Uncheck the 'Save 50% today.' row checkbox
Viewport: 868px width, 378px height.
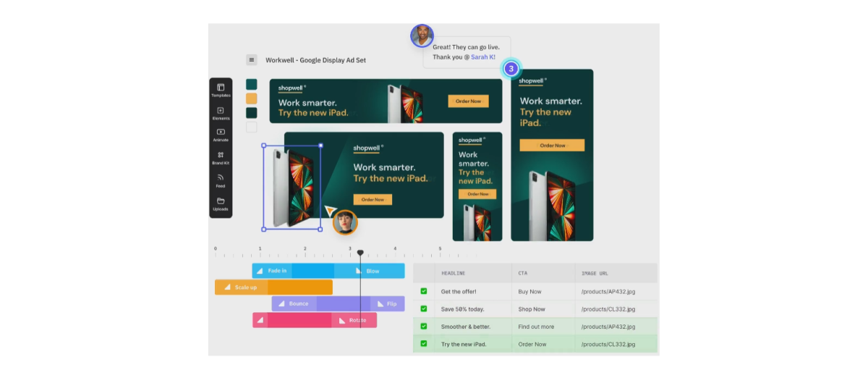point(424,308)
